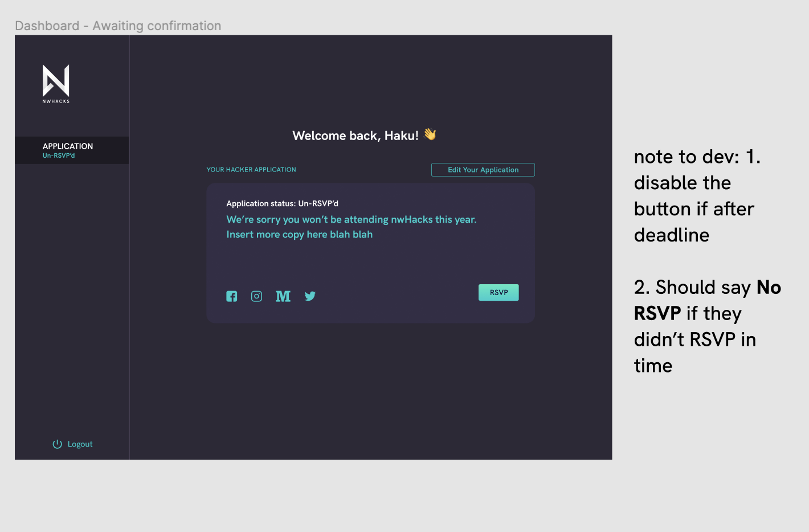Click the Welcome back, Haku! heading
The width and height of the screenshot is (809, 532).
[x=356, y=136]
